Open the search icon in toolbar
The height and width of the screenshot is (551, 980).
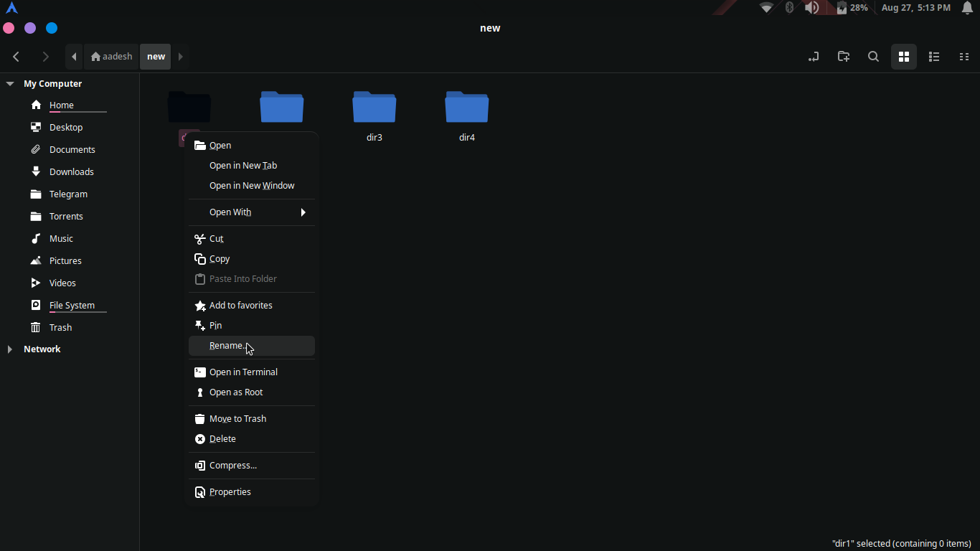(873, 57)
